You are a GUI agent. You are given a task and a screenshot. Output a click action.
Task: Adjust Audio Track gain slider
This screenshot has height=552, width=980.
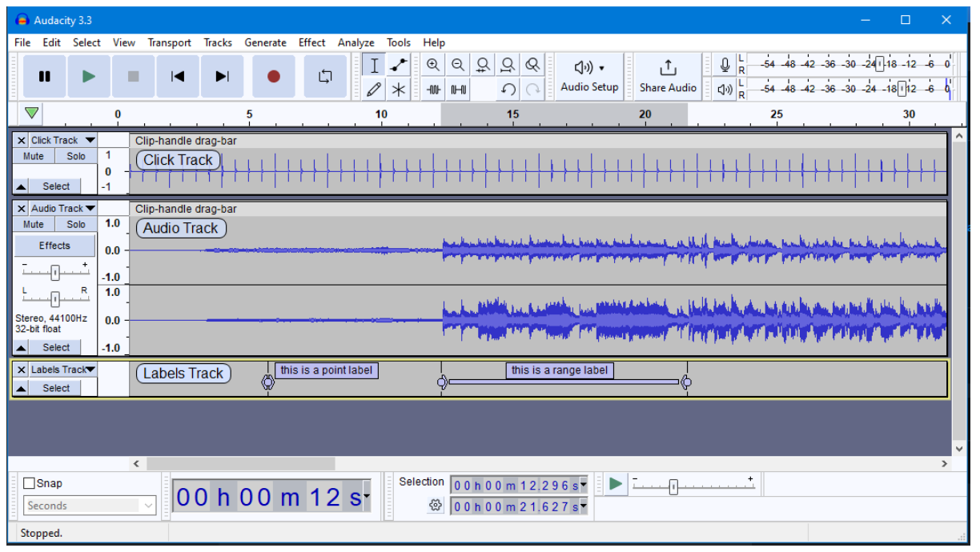pyautogui.click(x=55, y=272)
